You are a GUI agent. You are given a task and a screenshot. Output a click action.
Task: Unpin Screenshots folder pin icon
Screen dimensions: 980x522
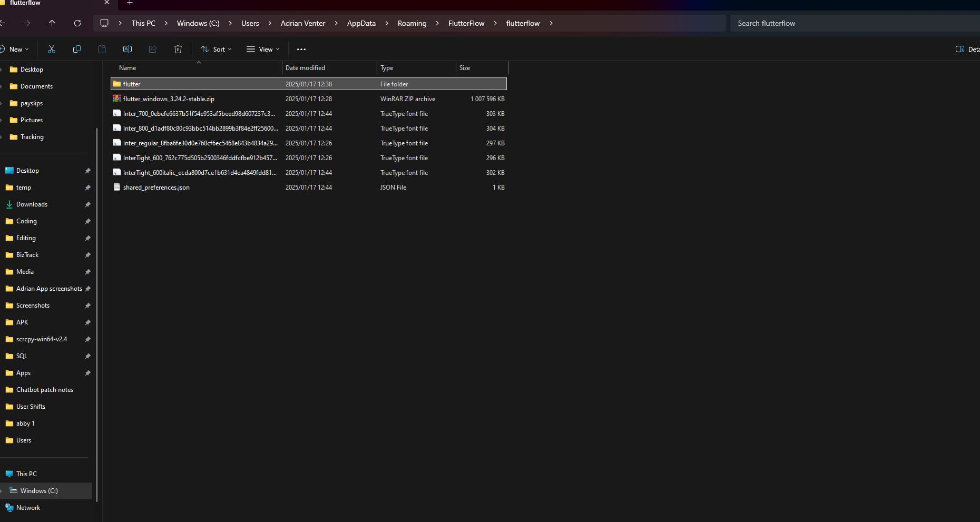(x=88, y=306)
